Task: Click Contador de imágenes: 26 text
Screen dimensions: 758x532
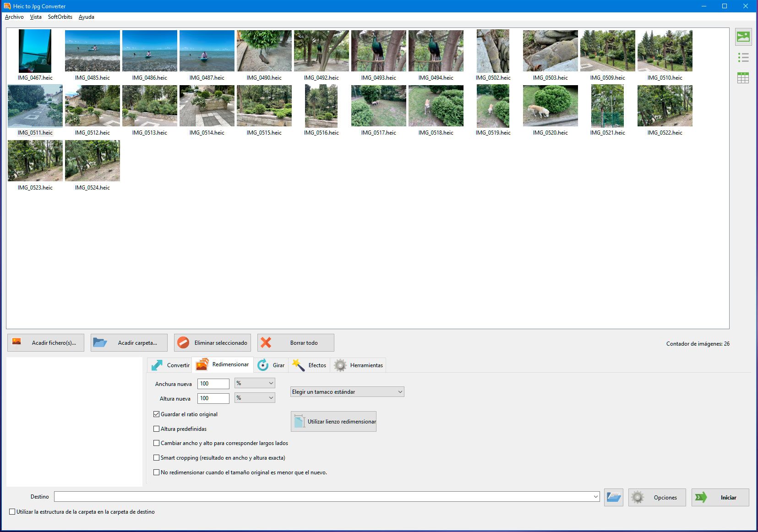Action: pyautogui.click(x=698, y=344)
